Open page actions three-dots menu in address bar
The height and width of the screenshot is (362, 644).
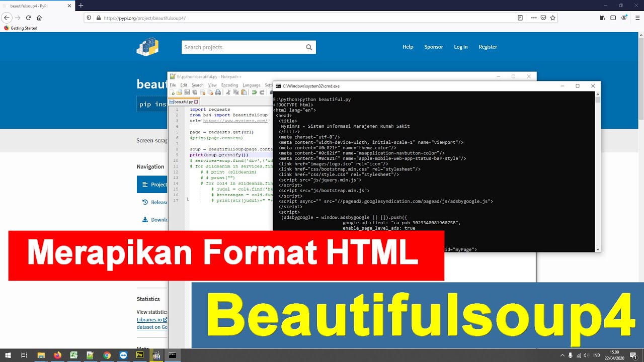(533, 18)
